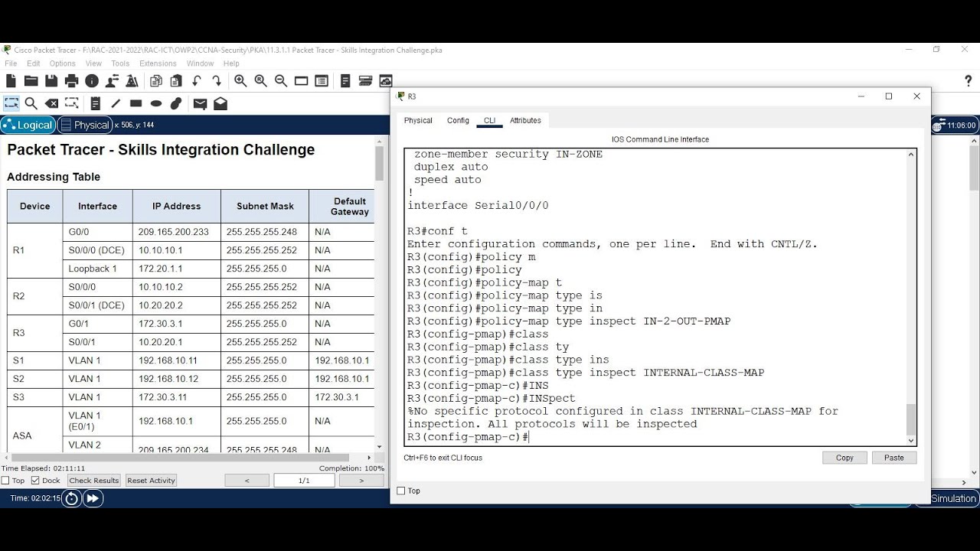The height and width of the screenshot is (551, 980).
Task: Open the Window menu
Action: [x=200, y=64]
